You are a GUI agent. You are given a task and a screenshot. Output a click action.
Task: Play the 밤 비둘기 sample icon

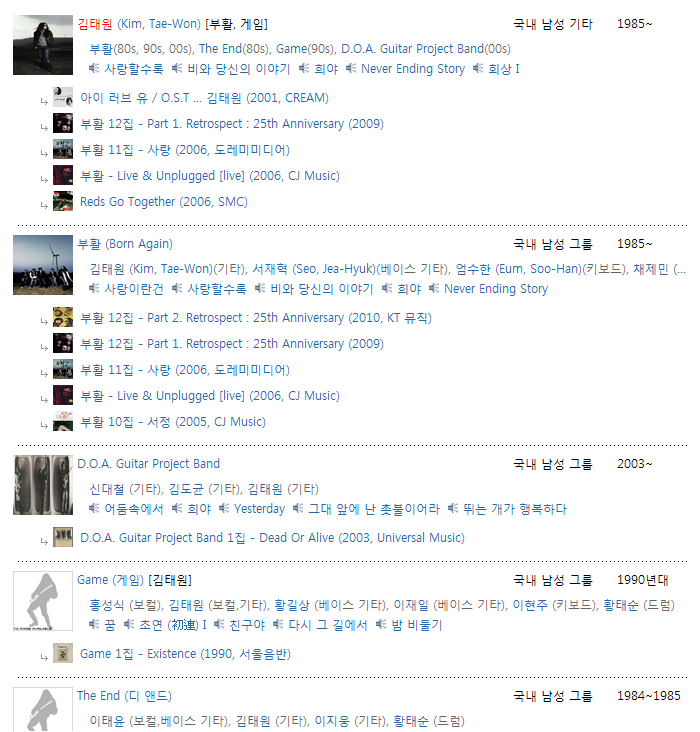[x=381, y=624]
